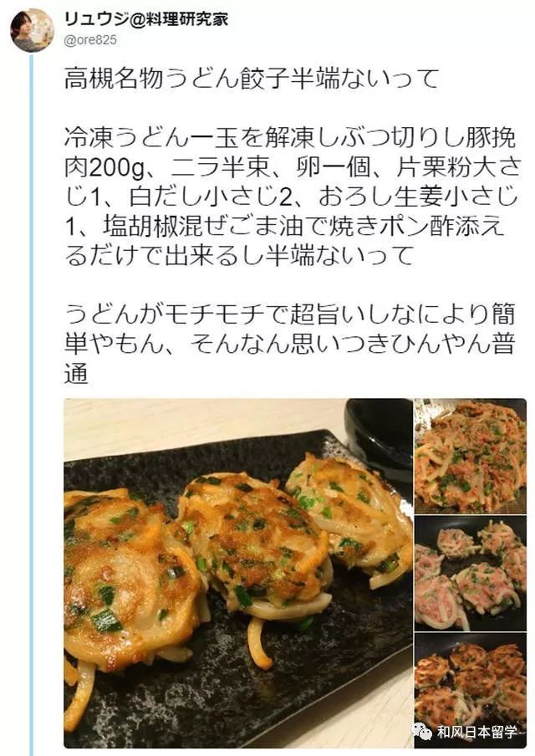This screenshot has height=756, width=535.
Task: Open the bottom thumbnail of browned patties
Action: (x=471, y=691)
